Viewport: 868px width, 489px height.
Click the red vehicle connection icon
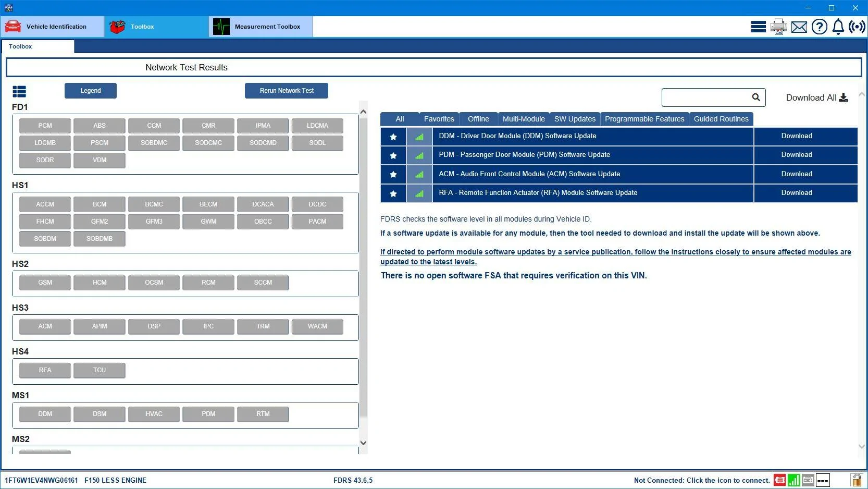(779, 480)
